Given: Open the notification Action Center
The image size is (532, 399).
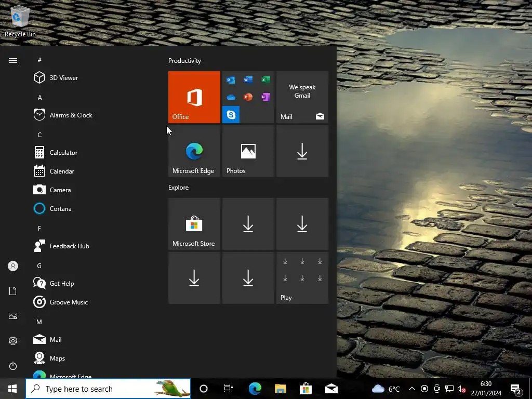Looking at the screenshot, I should coord(516,389).
